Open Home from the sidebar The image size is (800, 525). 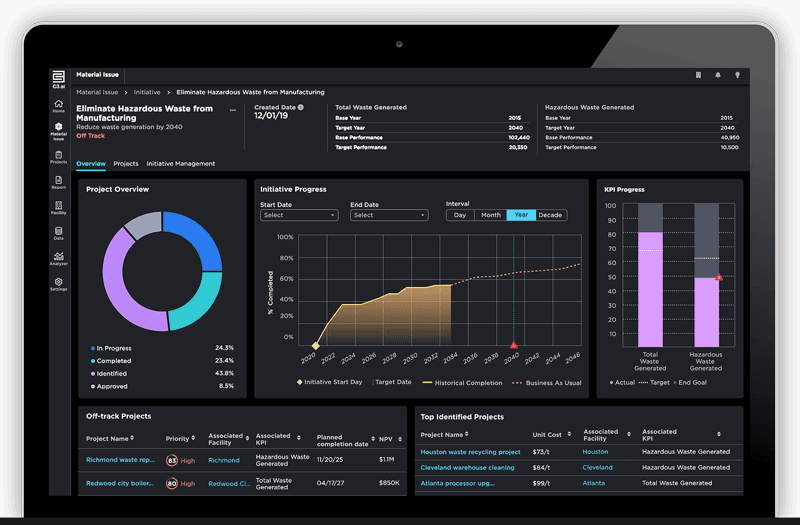pyautogui.click(x=59, y=105)
